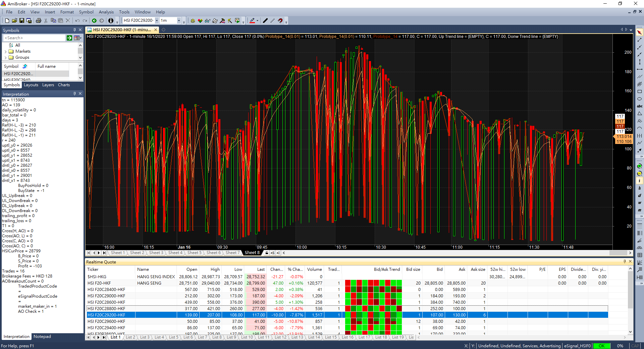Image resolution: width=644 pixels, height=349 pixels.
Task: Select the Arc drawing tool
Action: tap(639, 129)
